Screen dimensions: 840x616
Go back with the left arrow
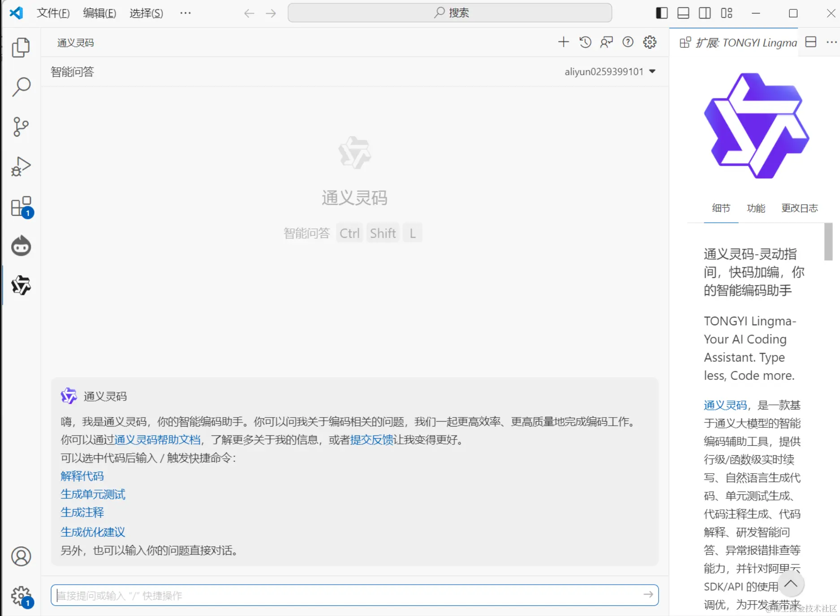(x=249, y=13)
